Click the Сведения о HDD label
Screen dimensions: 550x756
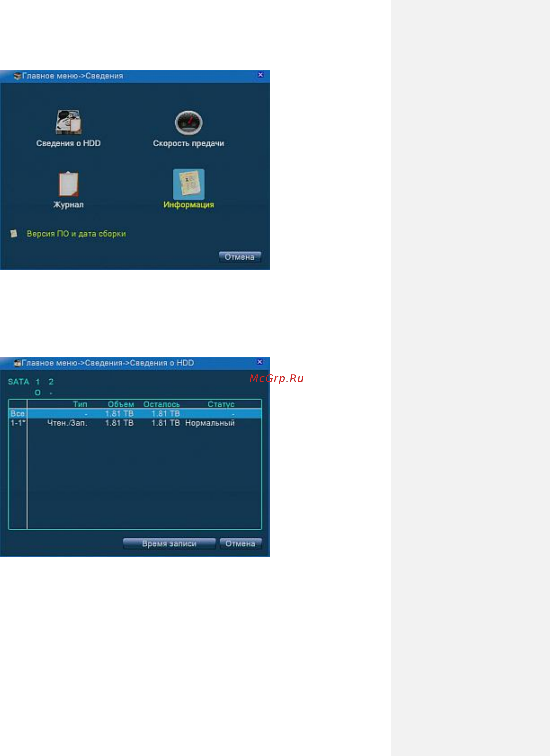(69, 143)
